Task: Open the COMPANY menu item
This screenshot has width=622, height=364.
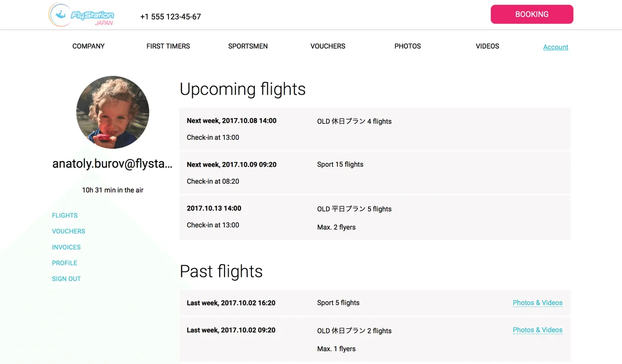Action: point(89,46)
